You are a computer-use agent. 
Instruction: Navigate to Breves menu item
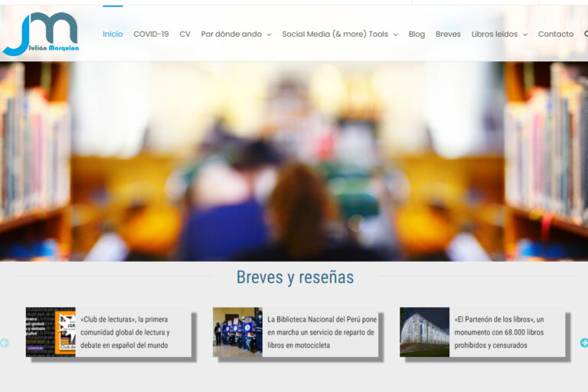[x=448, y=34]
